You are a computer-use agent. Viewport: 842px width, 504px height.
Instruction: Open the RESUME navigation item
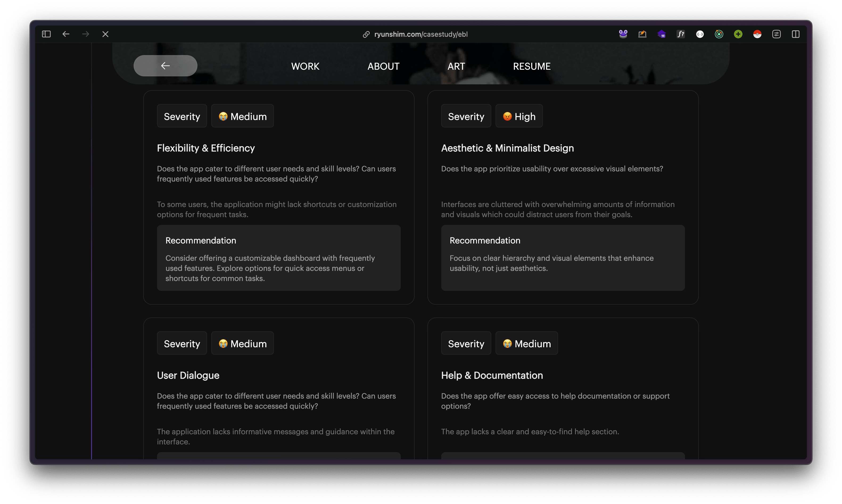(x=531, y=66)
